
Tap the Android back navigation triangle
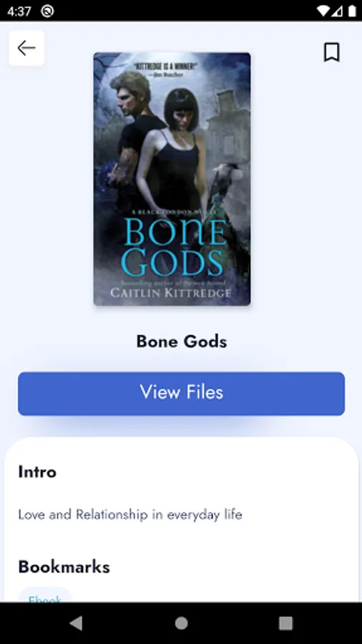[x=76, y=623]
